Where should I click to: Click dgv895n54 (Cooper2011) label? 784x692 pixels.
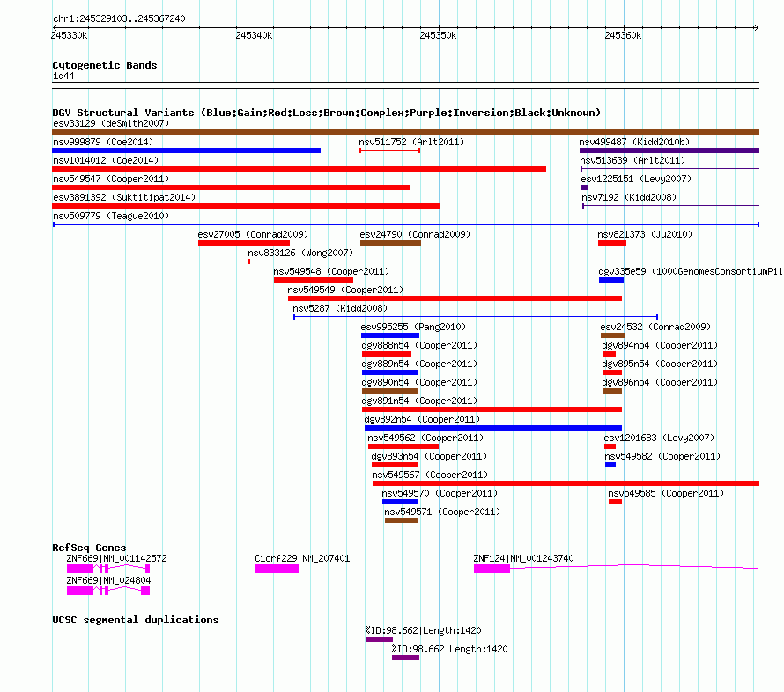[x=660, y=364]
